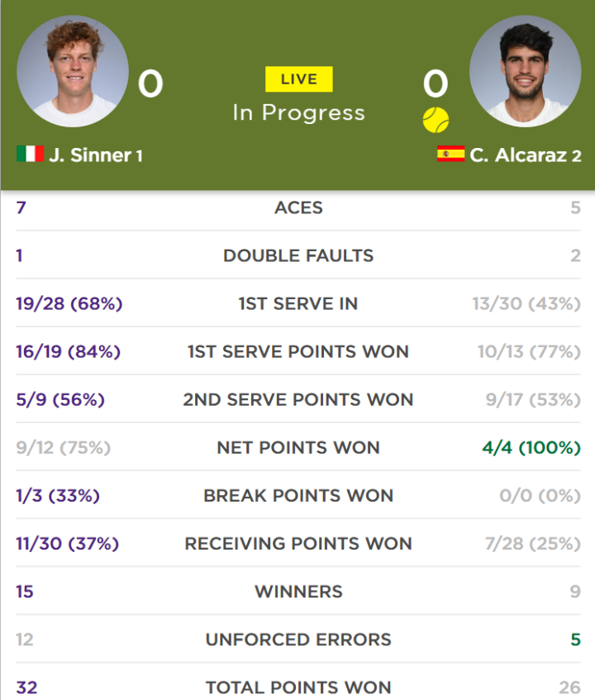Click Sinner's 16/19 (84%) first serve value
This screenshot has height=700, width=595.
69,352
